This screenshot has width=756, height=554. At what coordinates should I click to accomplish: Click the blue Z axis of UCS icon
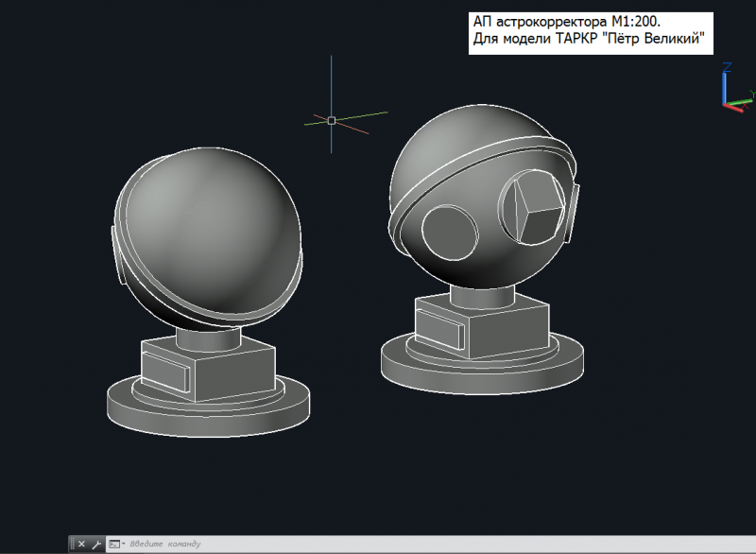(724, 83)
